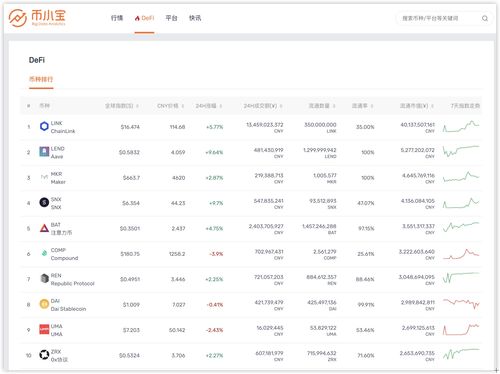Open the 平台 nav tab
The image size is (500, 374).
(172, 18)
